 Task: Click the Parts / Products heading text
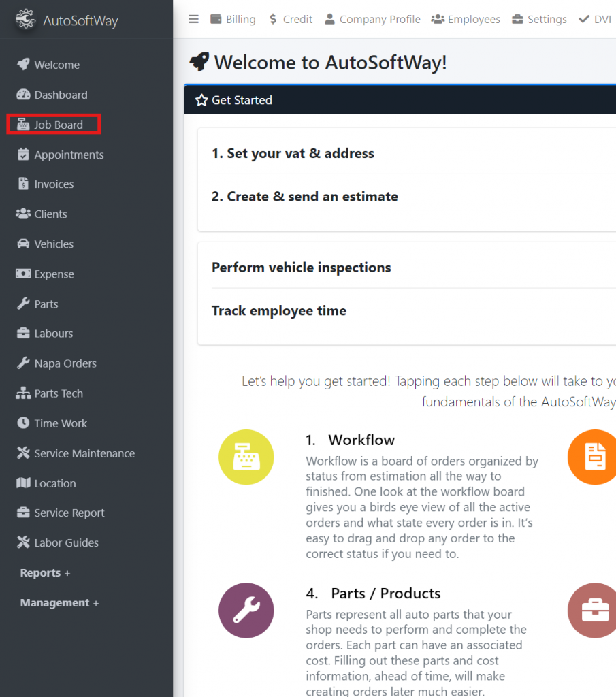[x=386, y=594]
